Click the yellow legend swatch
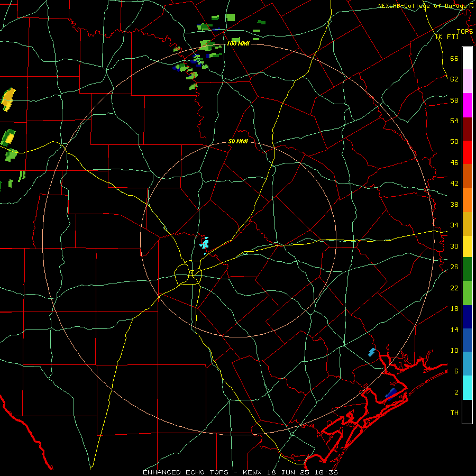The width and height of the screenshot is (476, 476). point(467,246)
